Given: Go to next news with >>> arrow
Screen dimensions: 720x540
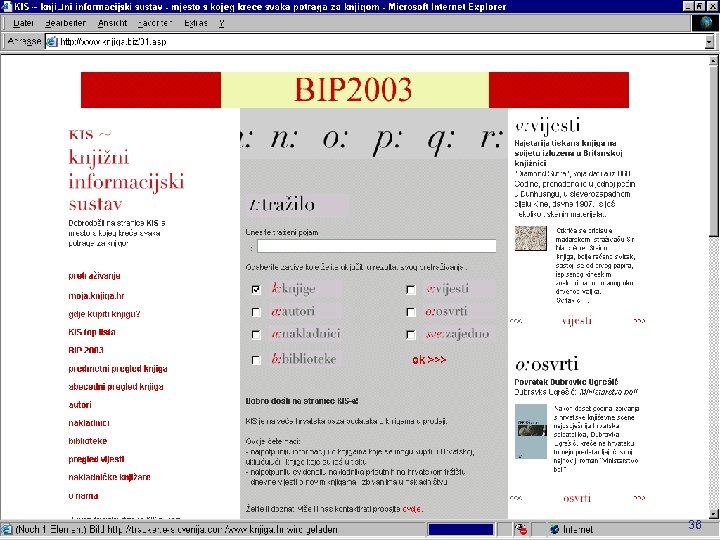Looking at the screenshot, I should (x=639, y=321).
